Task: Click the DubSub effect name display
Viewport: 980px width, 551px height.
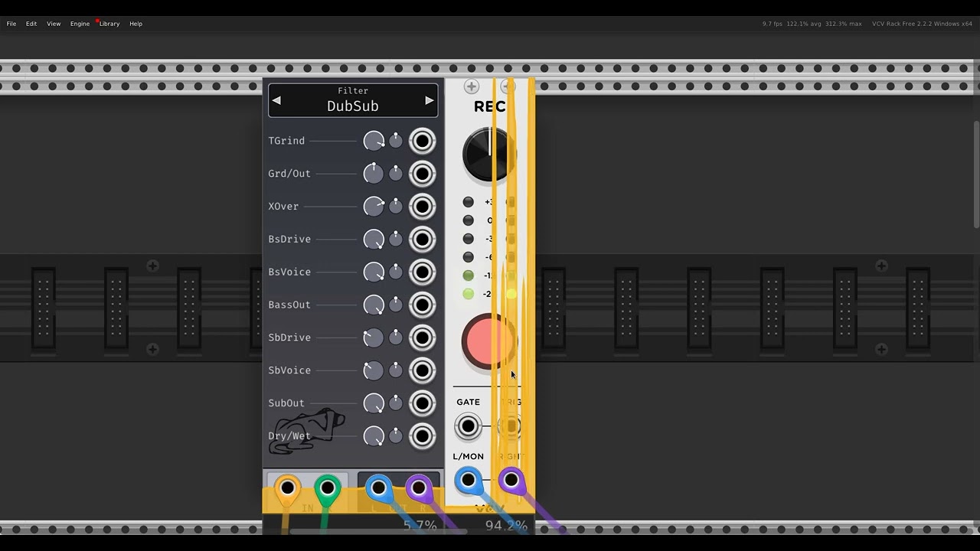Action: pyautogui.click(x=353, y=100)
